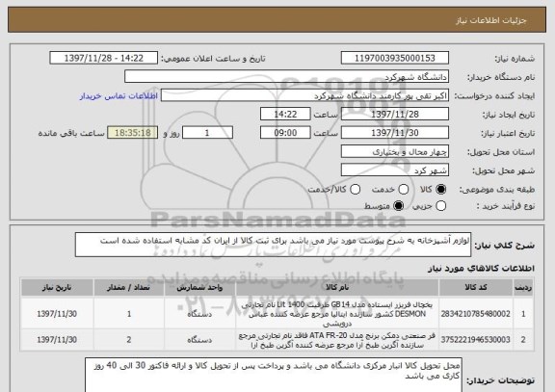Screen dimensions: 555x392
Task: Click the توضیحات خریدار label
Action: tap(500, 380)
